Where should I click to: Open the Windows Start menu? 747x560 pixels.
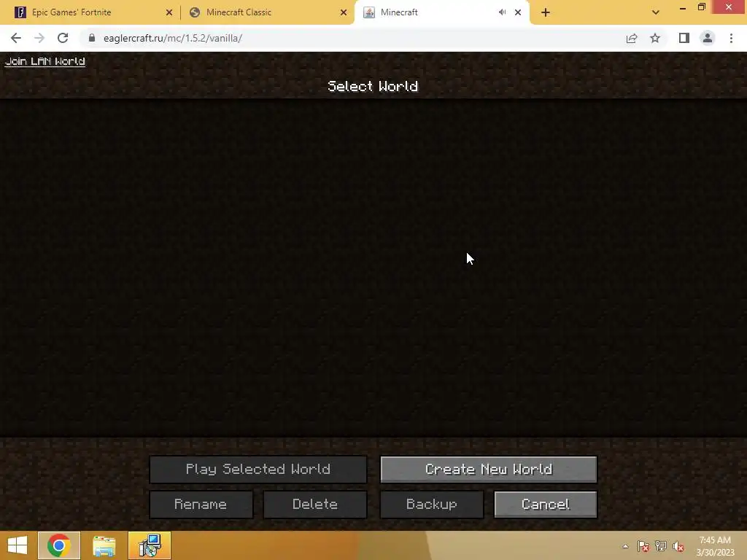point(18,545)
